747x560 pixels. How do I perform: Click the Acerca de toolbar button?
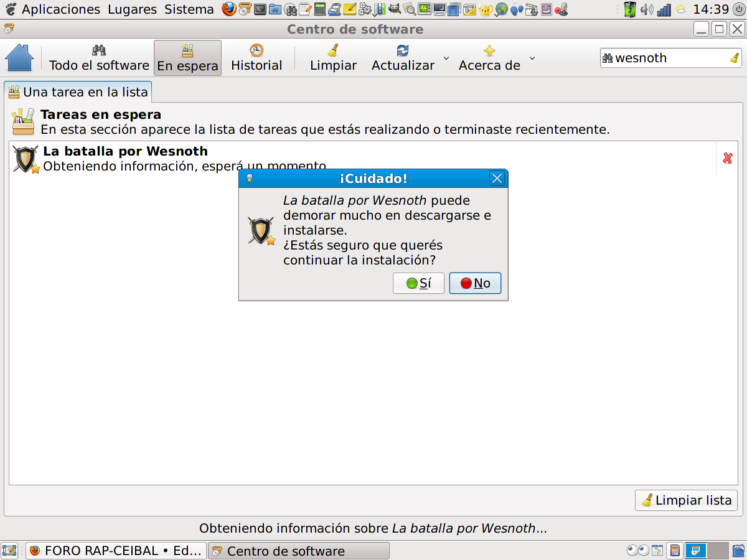coord(489,58)
